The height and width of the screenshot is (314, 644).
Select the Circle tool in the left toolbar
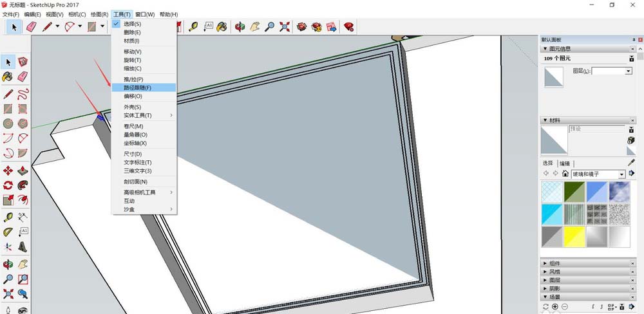click(x=8, y=124)
